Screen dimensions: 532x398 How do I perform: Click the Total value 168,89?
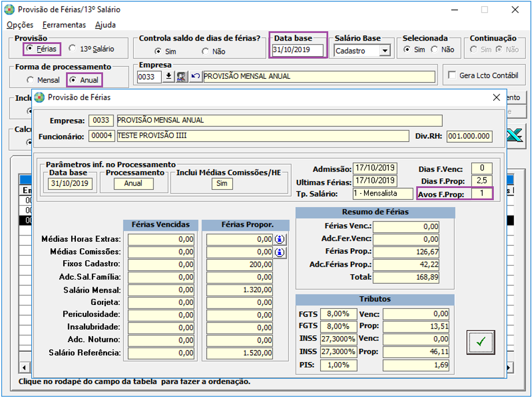tap(406, 277)
